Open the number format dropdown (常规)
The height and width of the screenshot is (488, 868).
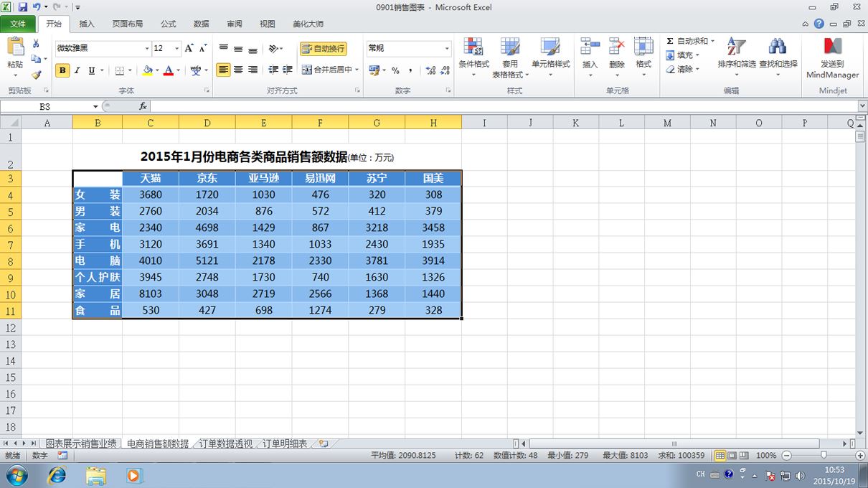(x=447, y=48)
